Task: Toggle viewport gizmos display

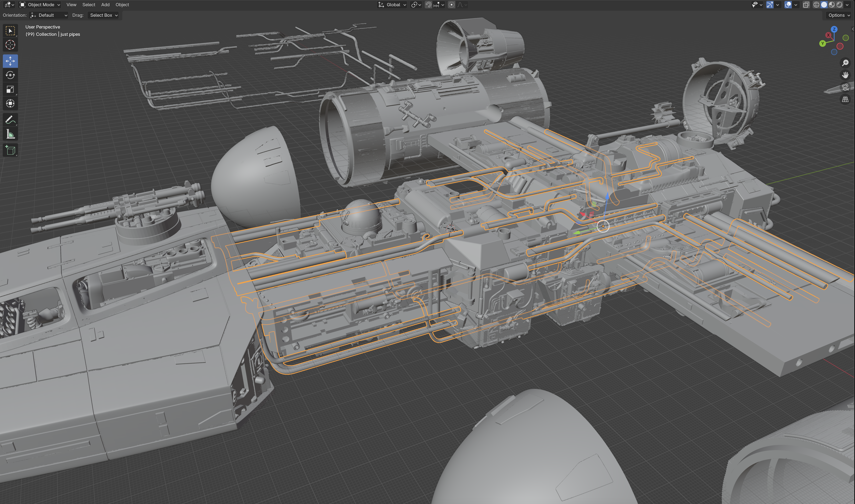Action: pyautogui.click(x=770, y=5)
